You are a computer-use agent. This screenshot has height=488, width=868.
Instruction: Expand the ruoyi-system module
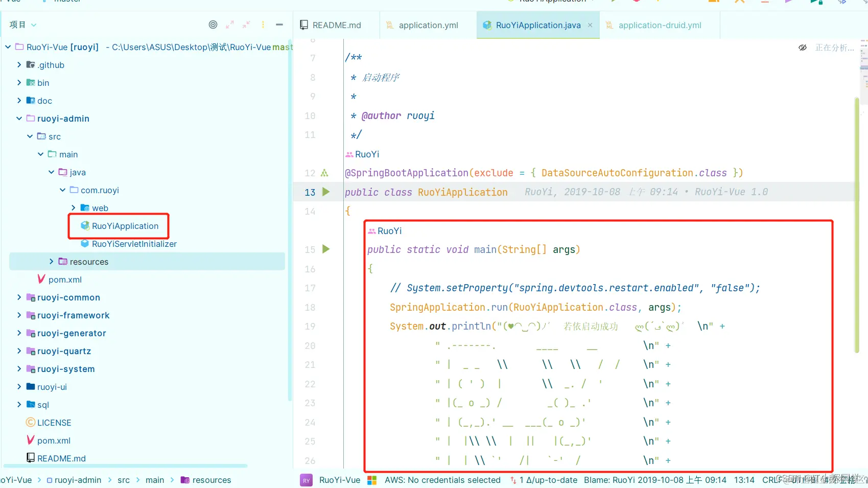[19, 369]
